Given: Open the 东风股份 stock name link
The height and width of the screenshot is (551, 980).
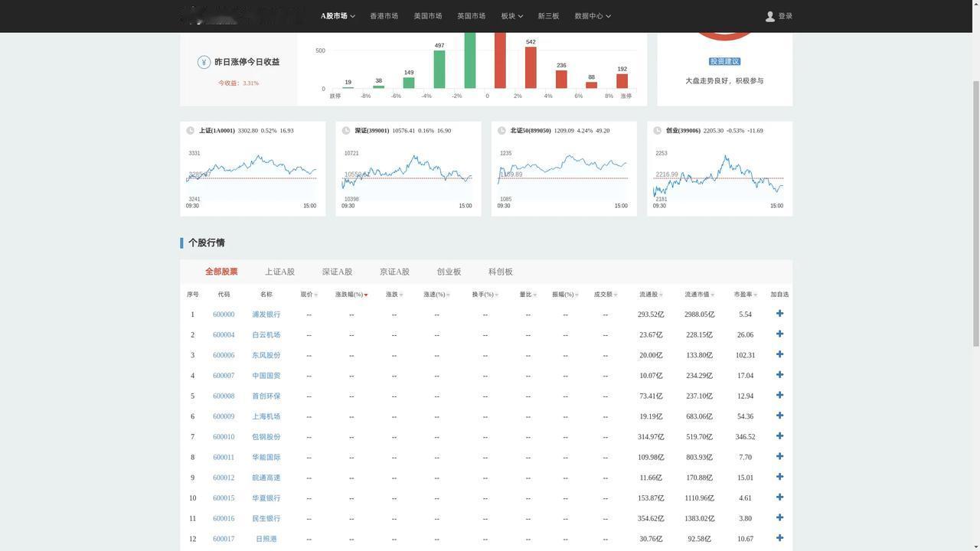Looking at the screenshot, I should click(266, 355).
